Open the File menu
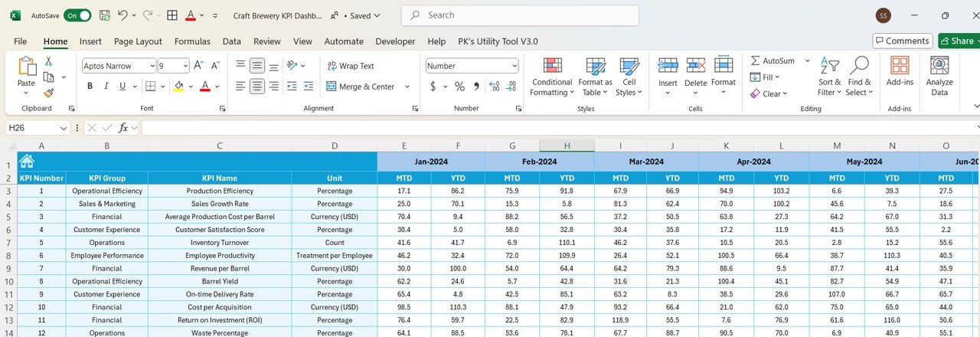The image size is (980, 337). click(x=20, y=41)
